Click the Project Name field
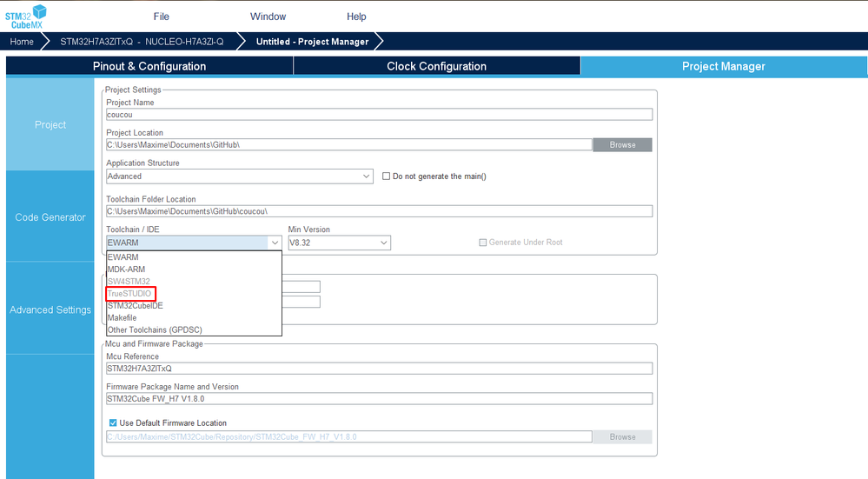This screenshot has height=479, width=868. (x=379, y=115)
